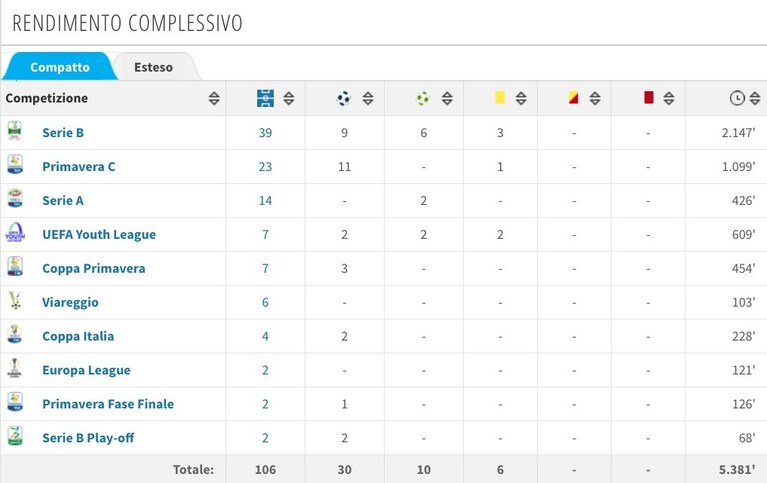Image resolution: width=767 pixels, height=483 pixels.
Task: Click the goals soccer ball icon
Action: coord(344,98)
